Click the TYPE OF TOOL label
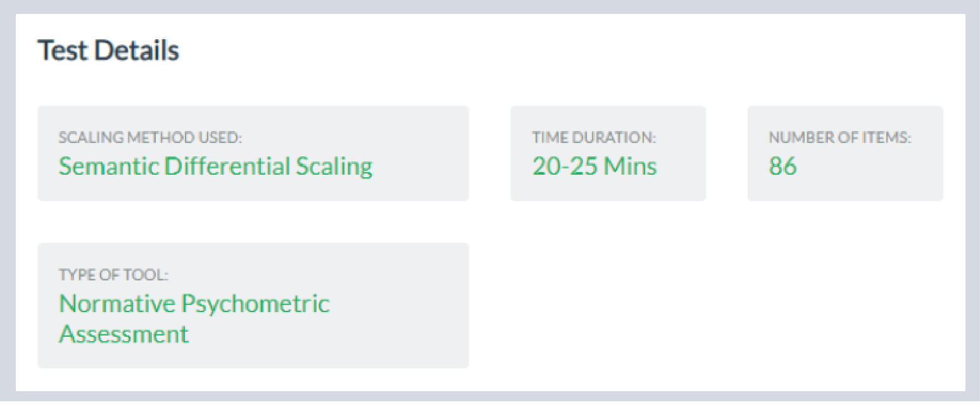Viewport: 980px width, 407px height. click(114, 275)
